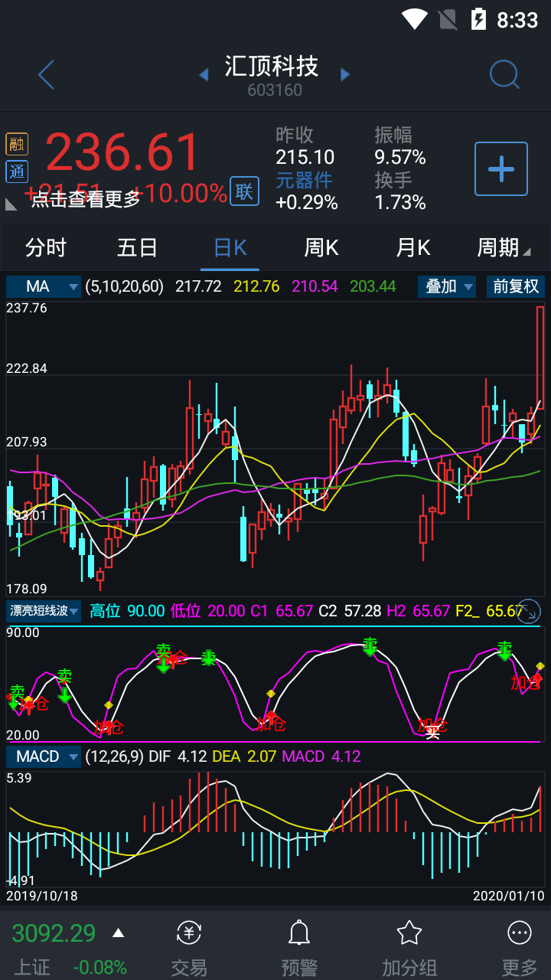The image size is (551, 980).
Task: Switch to 周K tab
Action: [x=321, y=247]
